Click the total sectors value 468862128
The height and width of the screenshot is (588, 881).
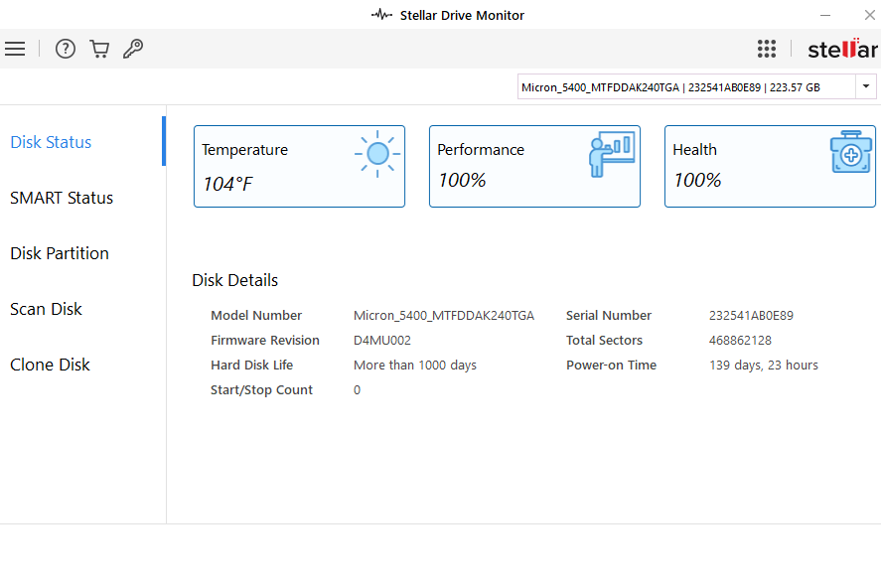740,341
